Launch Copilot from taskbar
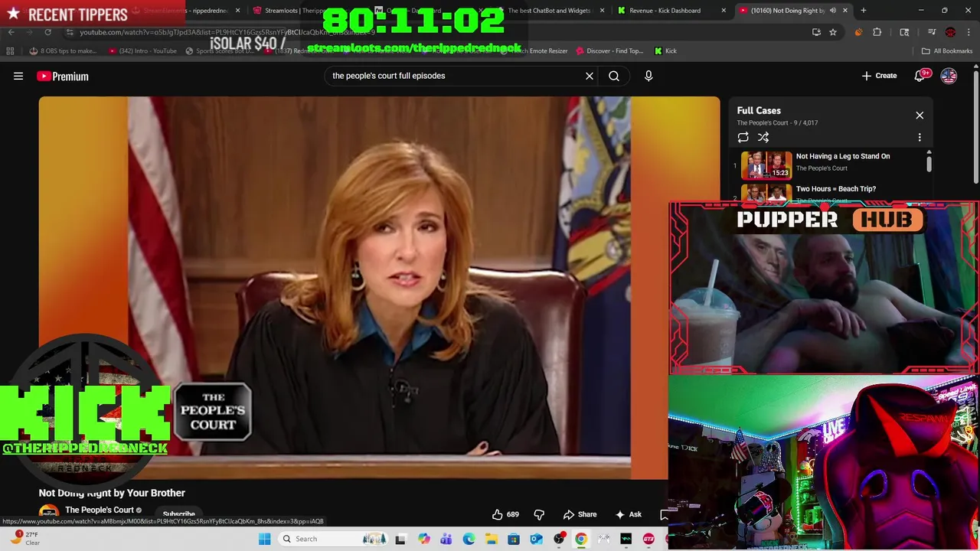980x551 pixels. point(423,539)
